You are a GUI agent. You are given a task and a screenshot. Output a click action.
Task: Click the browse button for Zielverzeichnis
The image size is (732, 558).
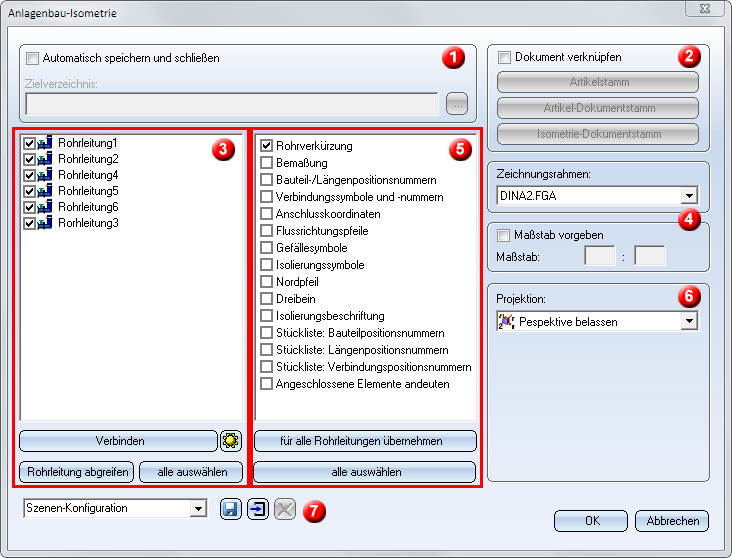coord(457,104)
